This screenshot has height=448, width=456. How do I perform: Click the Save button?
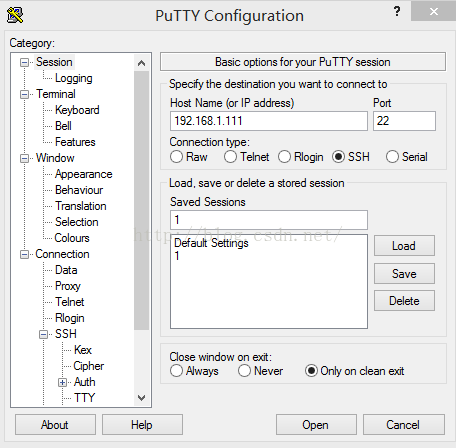pos(404,274)
